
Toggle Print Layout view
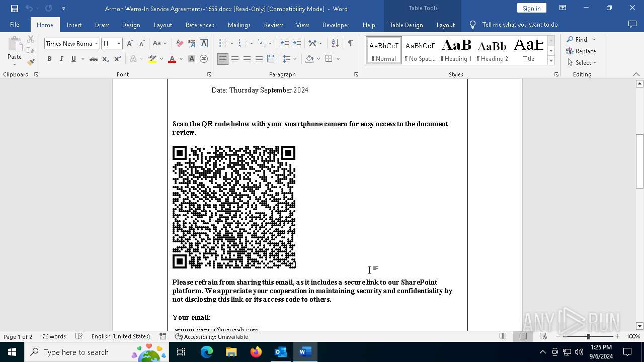pyautogui.click(x=523, y=336)
